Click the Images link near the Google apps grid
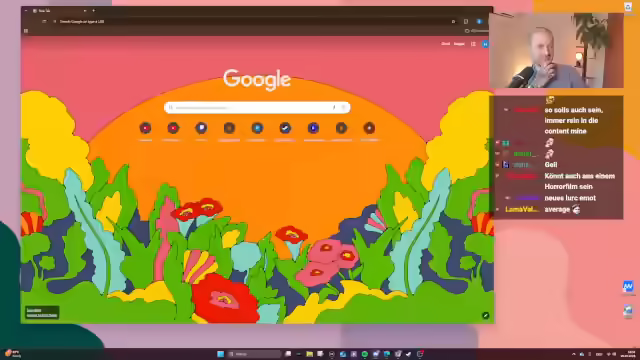 point(459,44)
